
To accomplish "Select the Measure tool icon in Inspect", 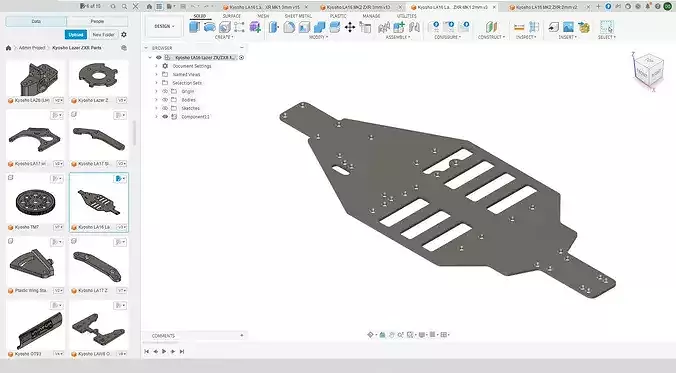I will click(519, 27).
